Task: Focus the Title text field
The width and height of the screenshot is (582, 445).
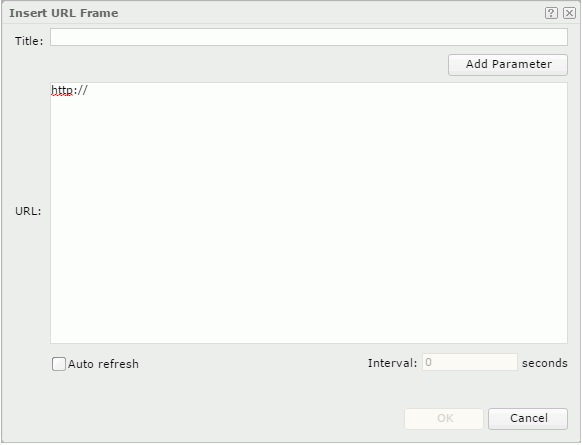Action: [309, 37]
